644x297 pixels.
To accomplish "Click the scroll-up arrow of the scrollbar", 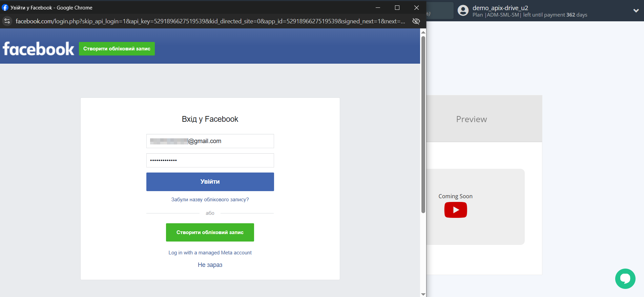I will click(423, 32).
